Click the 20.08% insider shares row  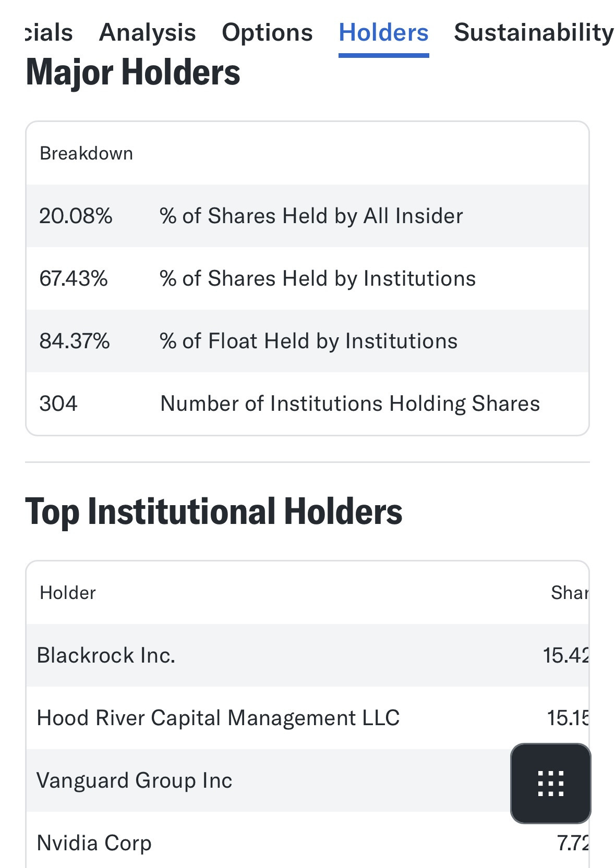point(308,216)
